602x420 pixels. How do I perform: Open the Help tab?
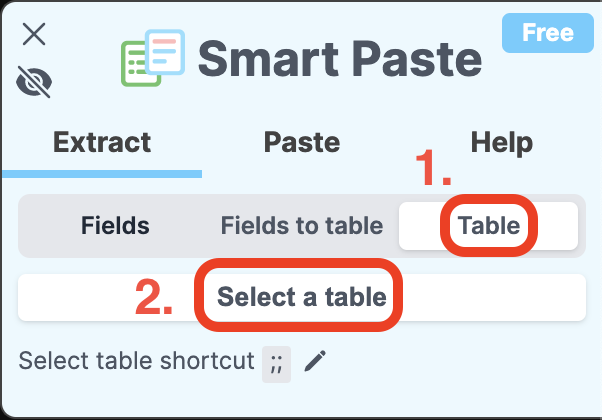pyautogui.click(x=501, y=142)
